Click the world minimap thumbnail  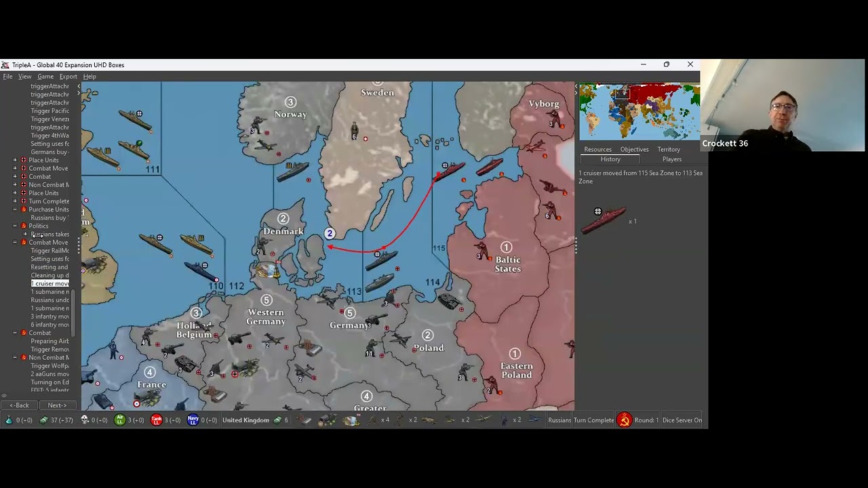tap(639, 111)
